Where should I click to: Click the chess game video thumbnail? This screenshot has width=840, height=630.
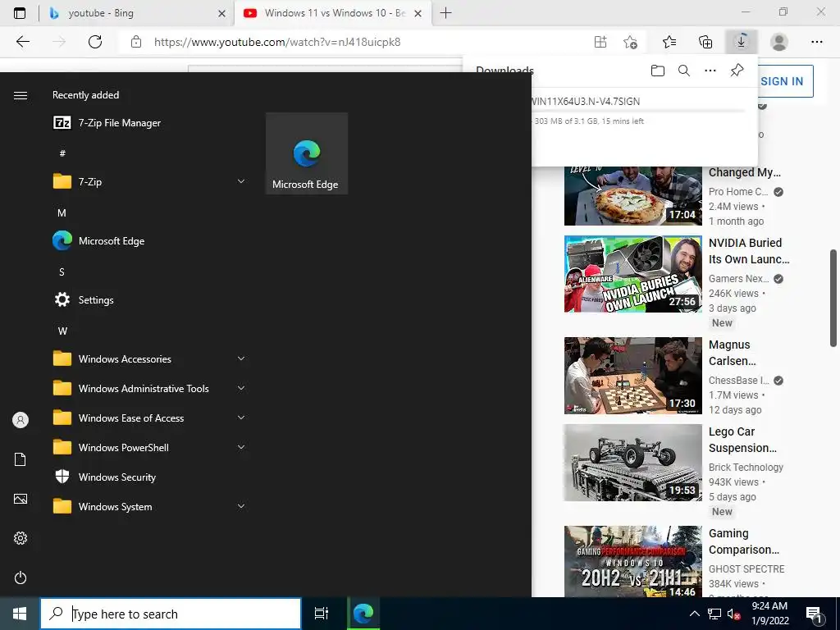(x=632, y=376)
